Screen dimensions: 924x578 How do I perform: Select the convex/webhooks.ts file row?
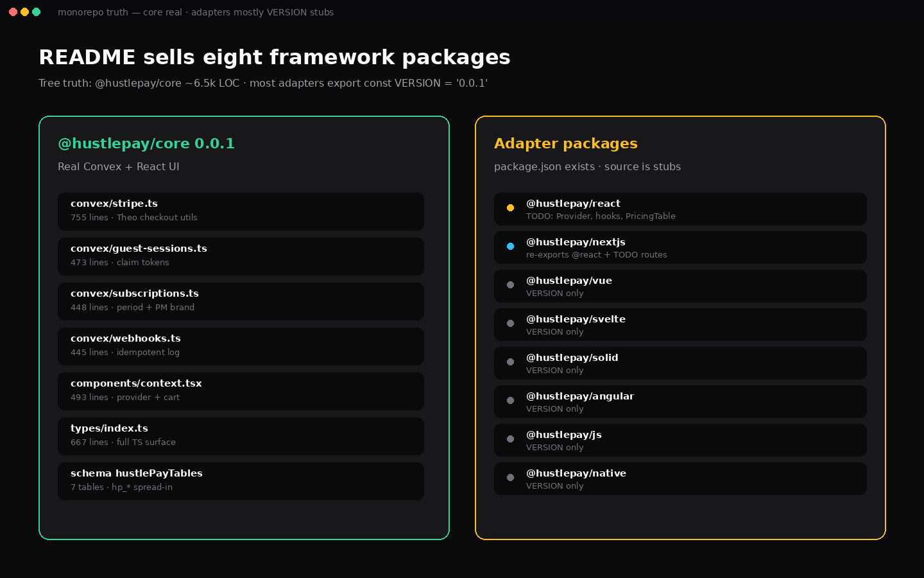(241, 346)
